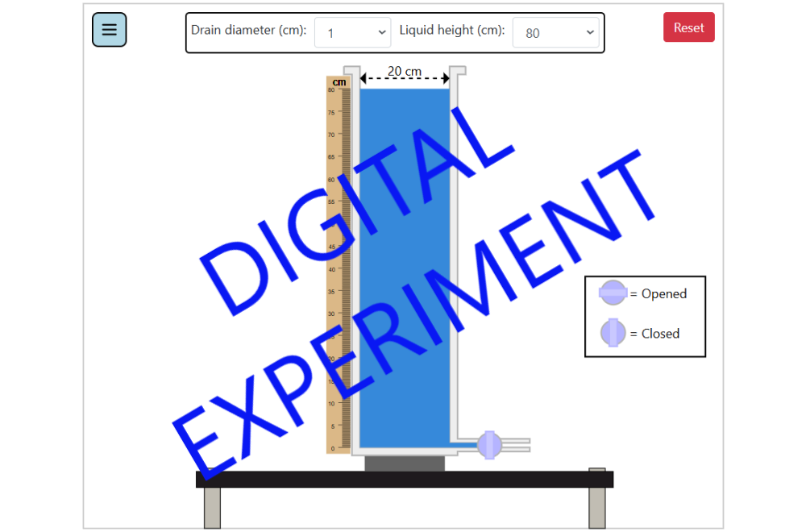Expand the Liquid height dropdown
The image size is (806, 532).
point(555,33)
